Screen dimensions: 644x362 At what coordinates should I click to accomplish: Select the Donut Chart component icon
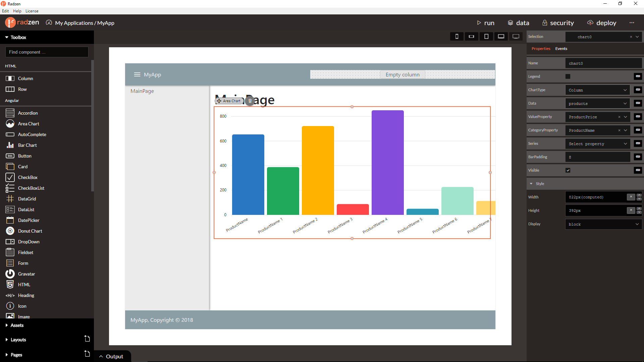click(10, 231)
